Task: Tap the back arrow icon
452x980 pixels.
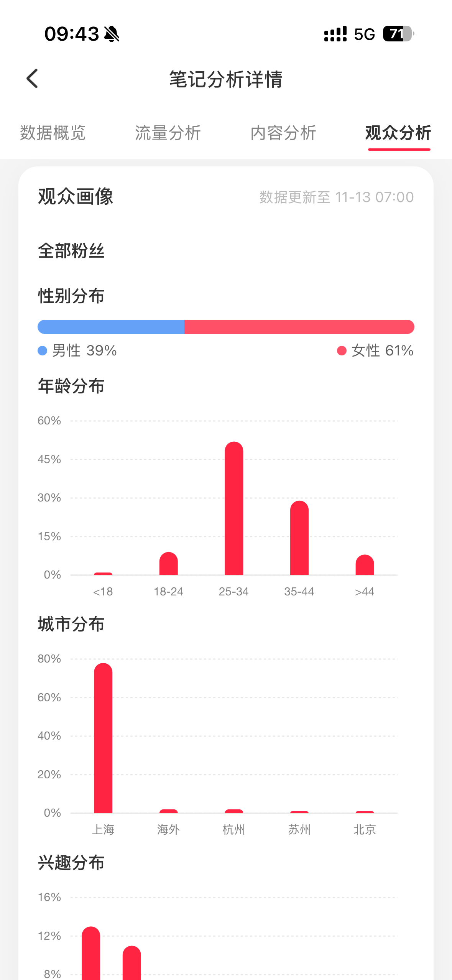Action: [33, 79]
